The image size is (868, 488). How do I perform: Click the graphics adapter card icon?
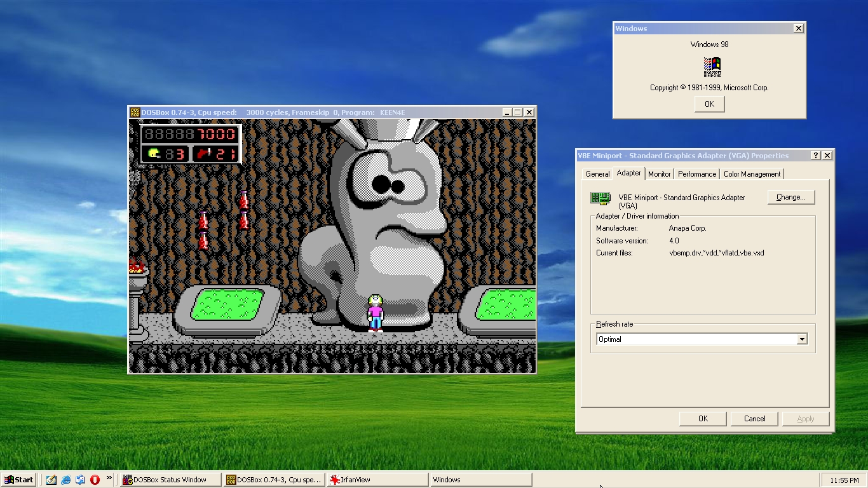[x=600, y=198]
